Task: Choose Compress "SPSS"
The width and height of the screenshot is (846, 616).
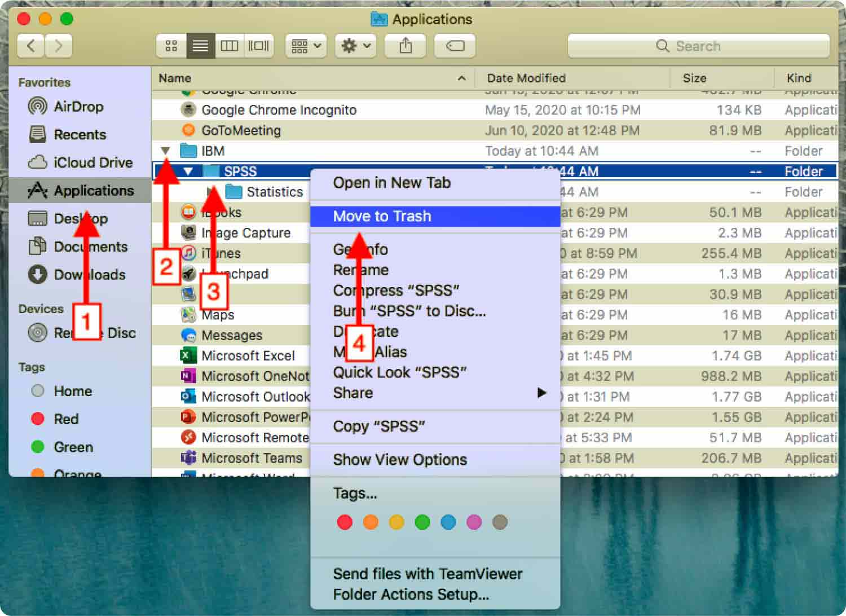Action: point(435,291)
